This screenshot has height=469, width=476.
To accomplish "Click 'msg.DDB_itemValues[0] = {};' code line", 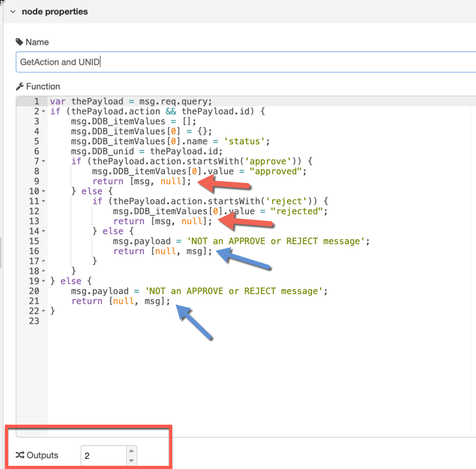I will pos(141,131).
